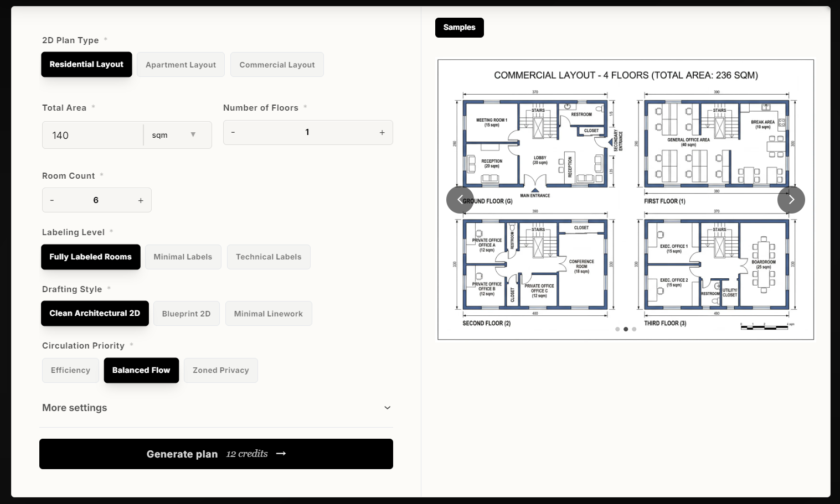Select the Apartment Layout plan type

click(181, 65)
